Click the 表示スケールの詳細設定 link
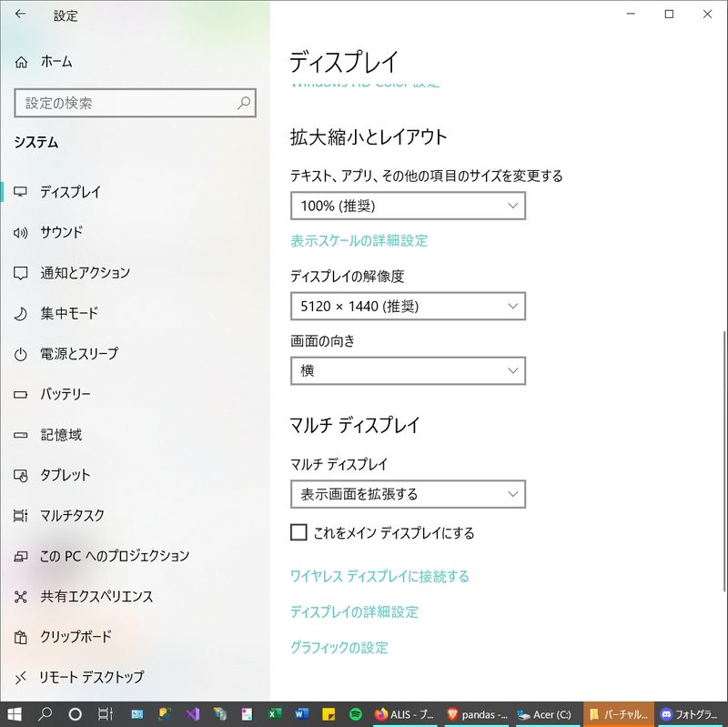The width and height of the screenshot is (728, 727). coord(359,241)
